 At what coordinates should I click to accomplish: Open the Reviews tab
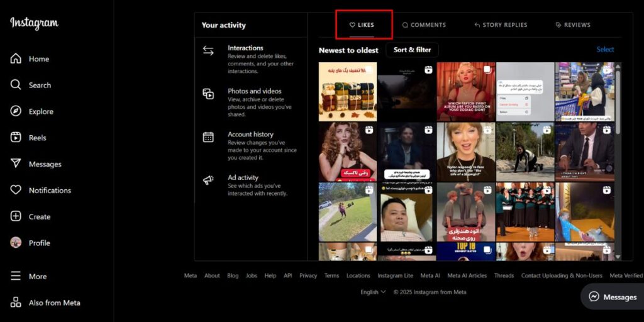(x=572, y=25)
